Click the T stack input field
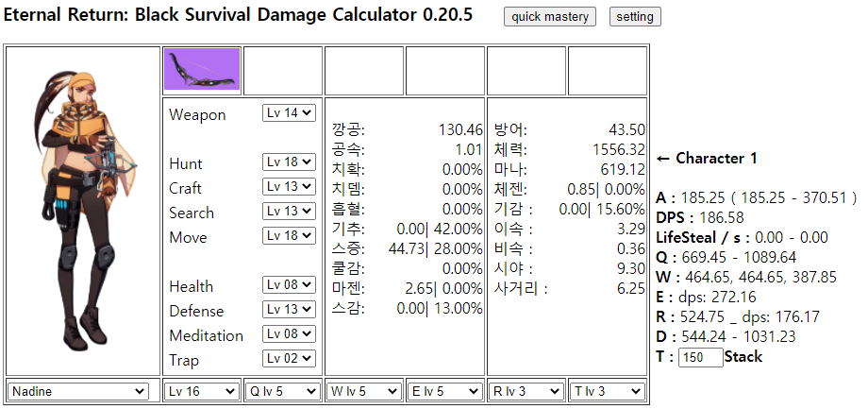The width and height of the screenshot is (868, 409). [x=701, y=357]
